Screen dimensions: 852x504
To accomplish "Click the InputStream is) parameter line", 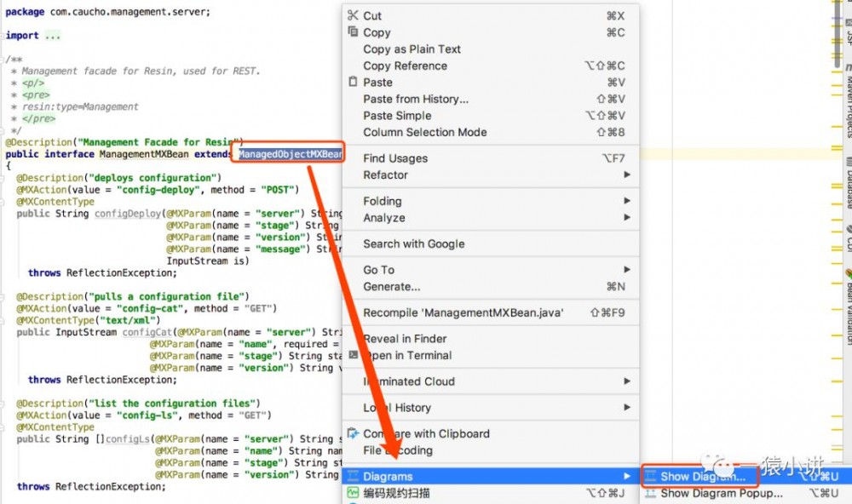I will pyautogui.click(x=208, y=261).
